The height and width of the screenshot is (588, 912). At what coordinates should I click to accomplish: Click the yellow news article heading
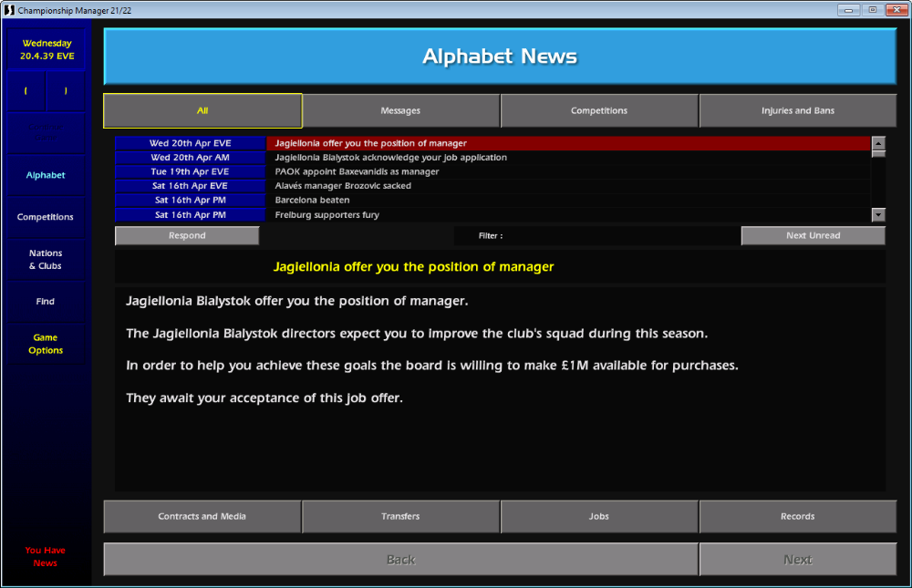click(x=413, y=267)
